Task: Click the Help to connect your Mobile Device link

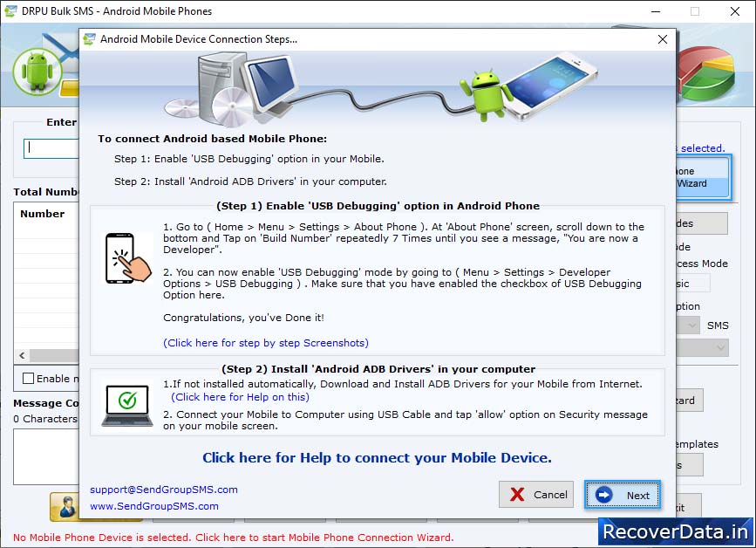Action: pos(377,458)
